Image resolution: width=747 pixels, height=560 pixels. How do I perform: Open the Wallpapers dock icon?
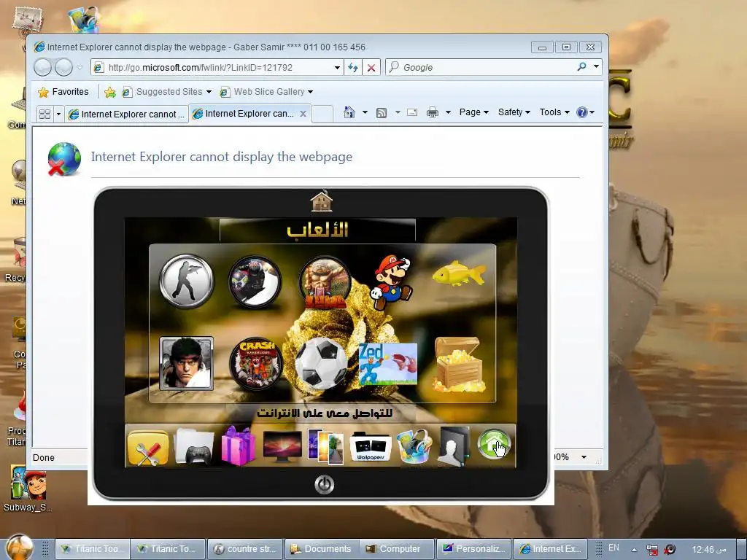pos(371,447)
